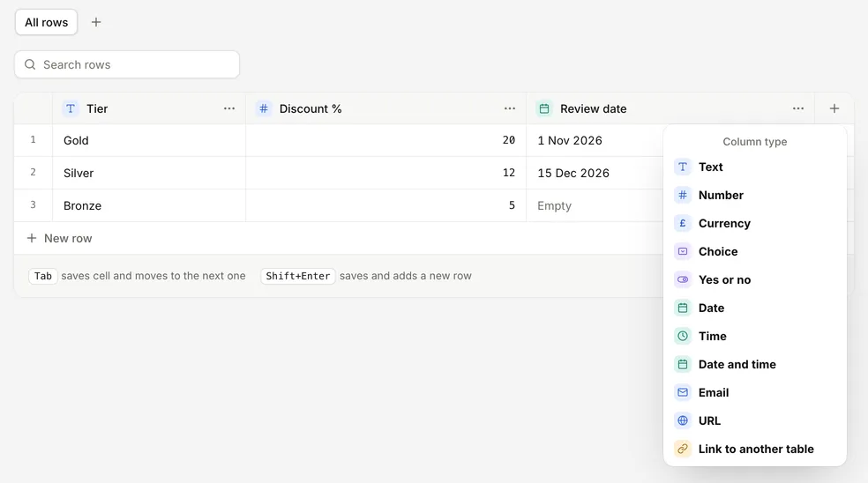Click the calendar icon on the Review date column
The width and height of the screenshot is (868, 483).
(x=544, y=108)
